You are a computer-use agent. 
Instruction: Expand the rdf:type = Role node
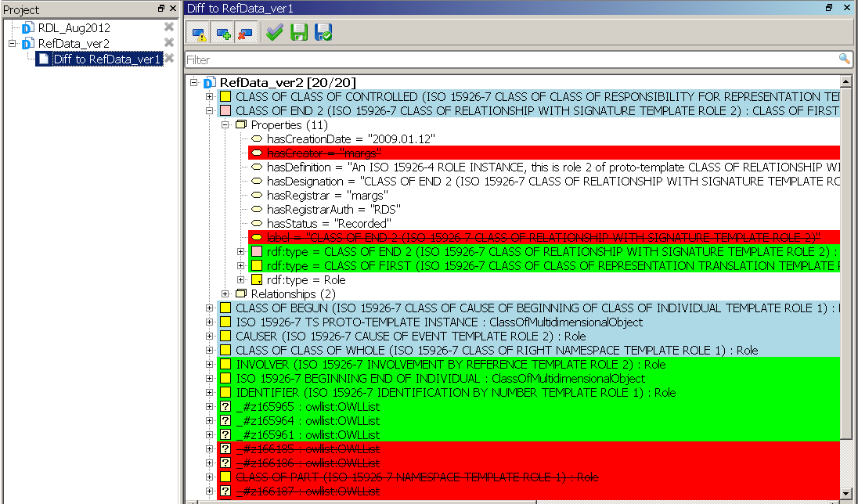(x=240, y=279)
